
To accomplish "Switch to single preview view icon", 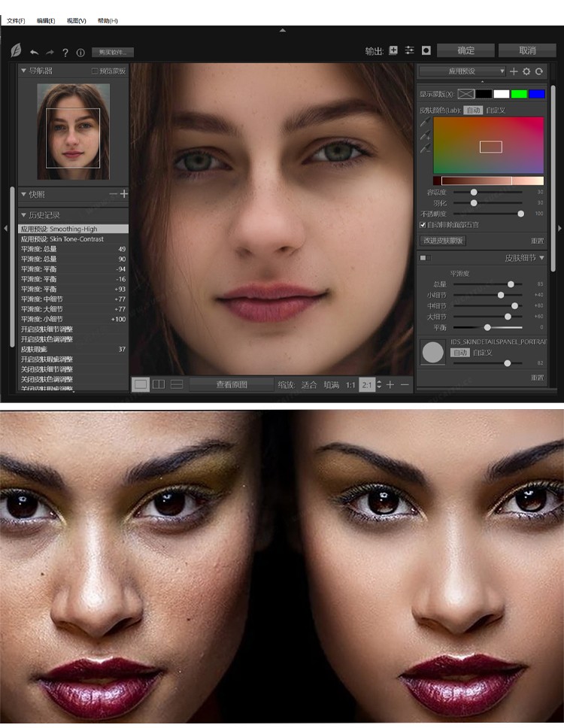I will [141, 384].
